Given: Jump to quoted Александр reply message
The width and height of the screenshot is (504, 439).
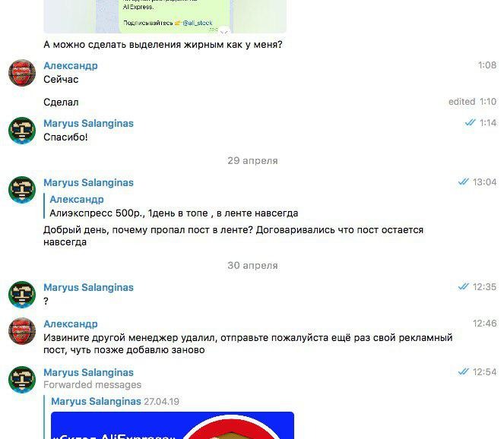Looking at the screenshot, I should tap(173, 206).
